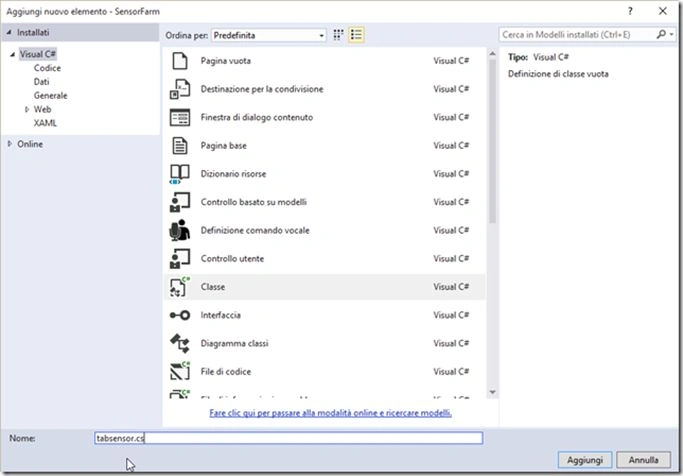Screen dimensions: 683x476
Task: Select the Interfaccia template name
Action: (220, 315)
